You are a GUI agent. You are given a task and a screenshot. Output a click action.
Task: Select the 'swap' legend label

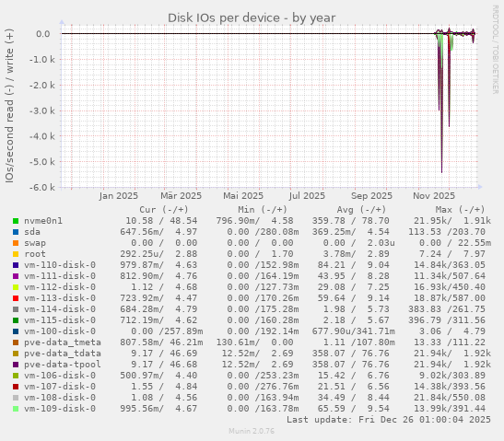click(35, 243)
